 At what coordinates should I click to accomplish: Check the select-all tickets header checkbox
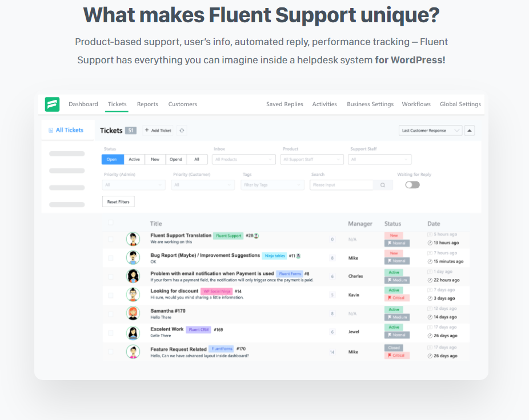tap(111, 223)
